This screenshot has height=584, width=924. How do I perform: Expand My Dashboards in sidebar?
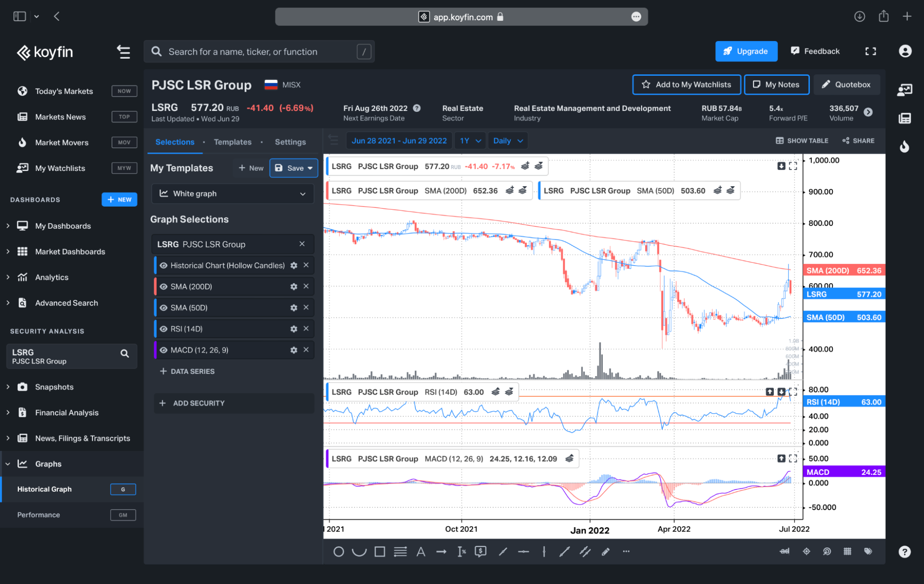(8, 226)
